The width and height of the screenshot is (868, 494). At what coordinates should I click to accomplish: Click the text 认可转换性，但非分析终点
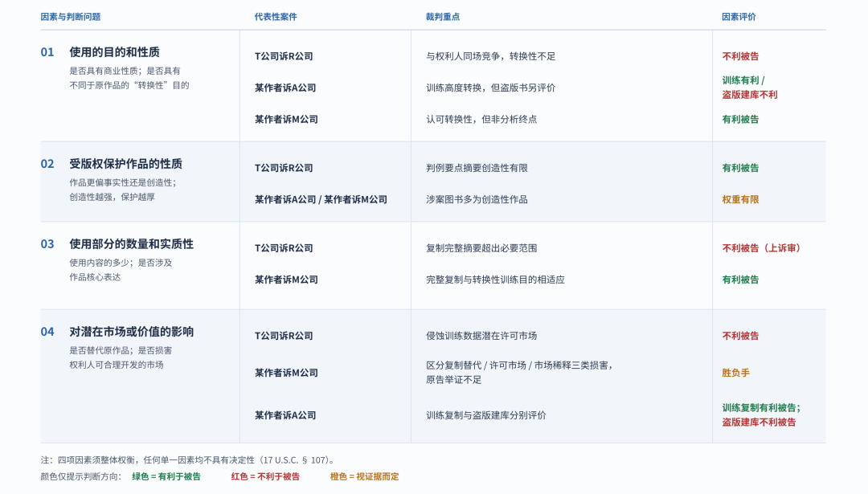tap(481, 120)
